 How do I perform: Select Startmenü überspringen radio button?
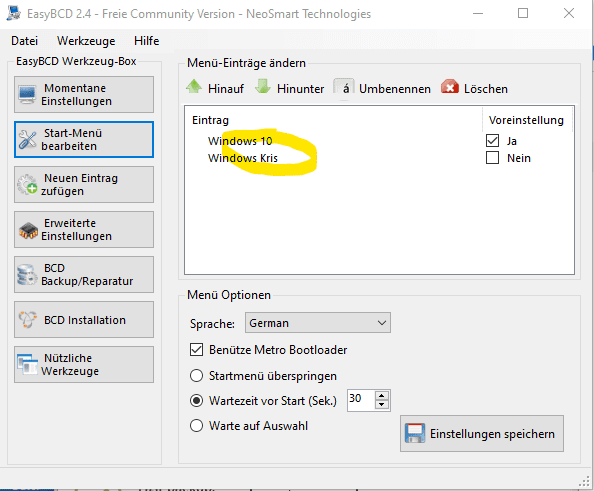(x=196, y=375)
